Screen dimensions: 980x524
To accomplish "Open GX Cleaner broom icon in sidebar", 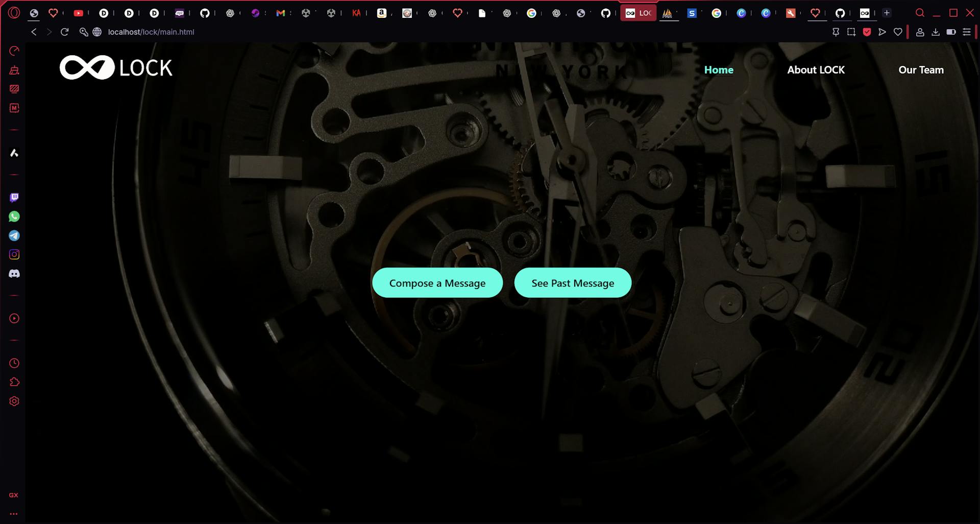I will point(14,70).
